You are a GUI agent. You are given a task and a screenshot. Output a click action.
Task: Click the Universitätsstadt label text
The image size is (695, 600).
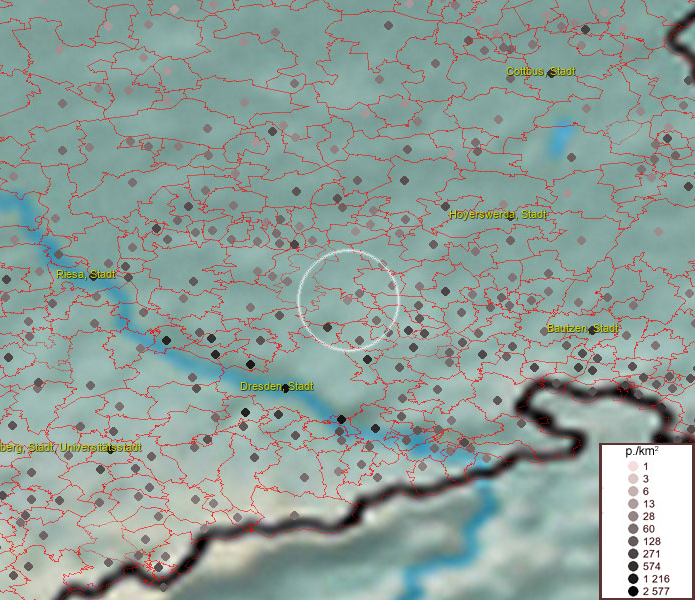pyautogui.click(x=101, y=448)
